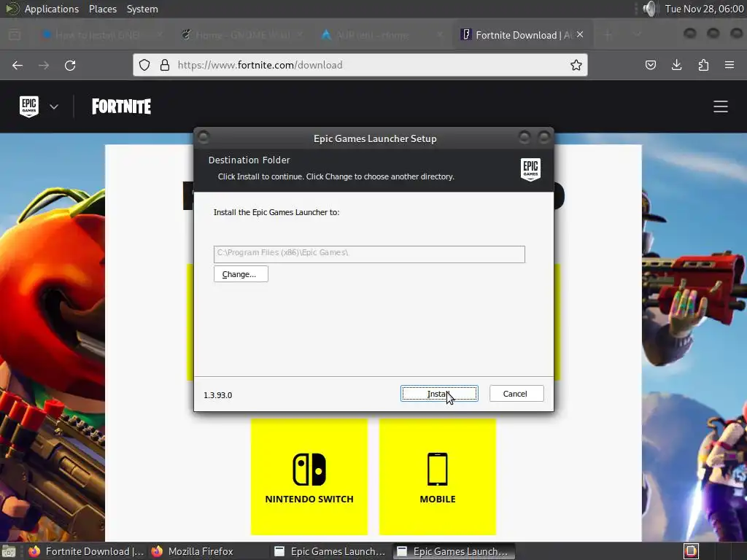This screenshot has height=560, width=747.
Task: Click the Fortnite logo link
Action: click(x=122, y=106)
